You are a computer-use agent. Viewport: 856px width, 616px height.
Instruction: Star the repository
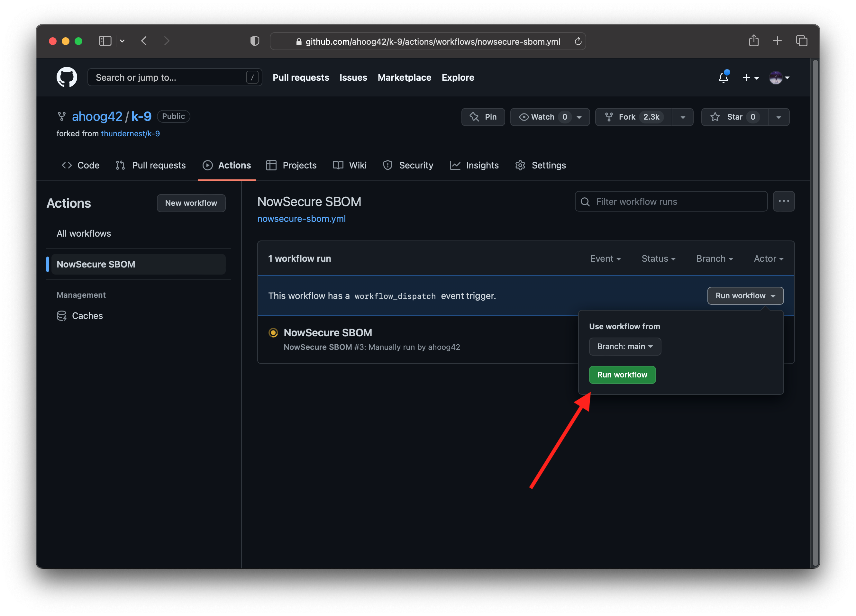[734, 117]
